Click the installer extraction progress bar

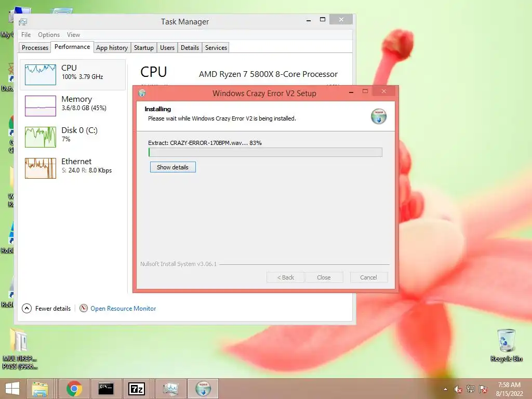click(x=265, y=152)
